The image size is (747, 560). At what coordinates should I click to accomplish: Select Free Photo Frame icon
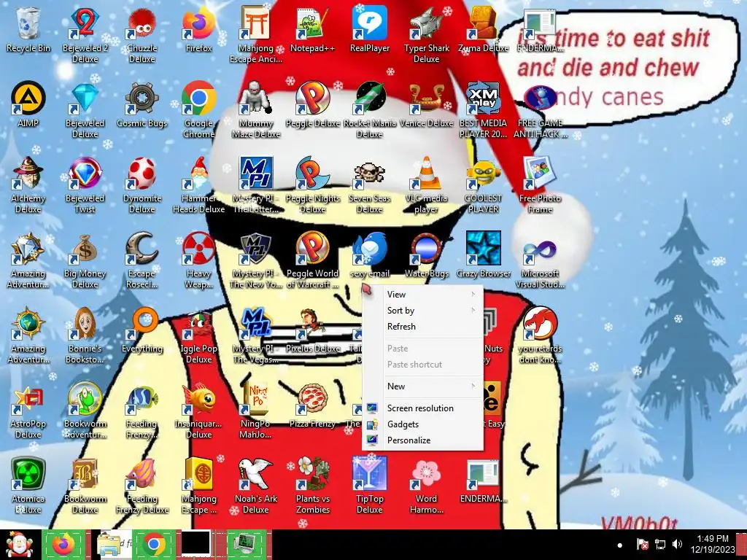[x=541, y=174]
